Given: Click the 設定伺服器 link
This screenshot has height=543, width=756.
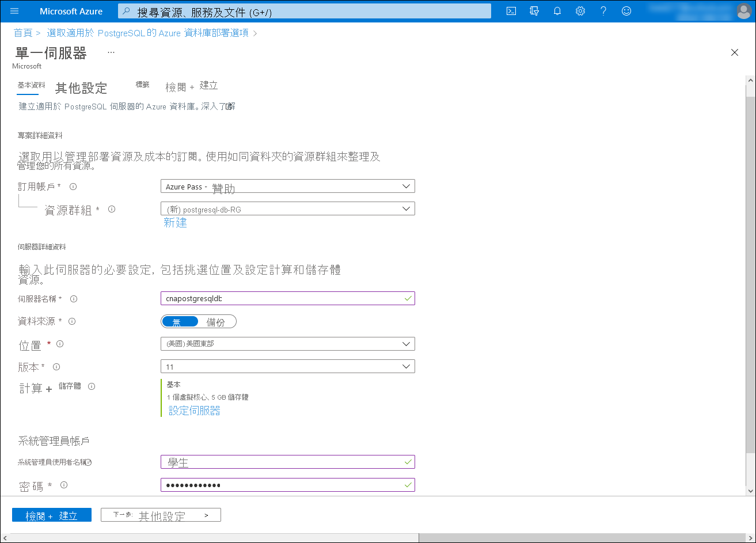Looking at the screenshot, I should [x=195, y=411].
